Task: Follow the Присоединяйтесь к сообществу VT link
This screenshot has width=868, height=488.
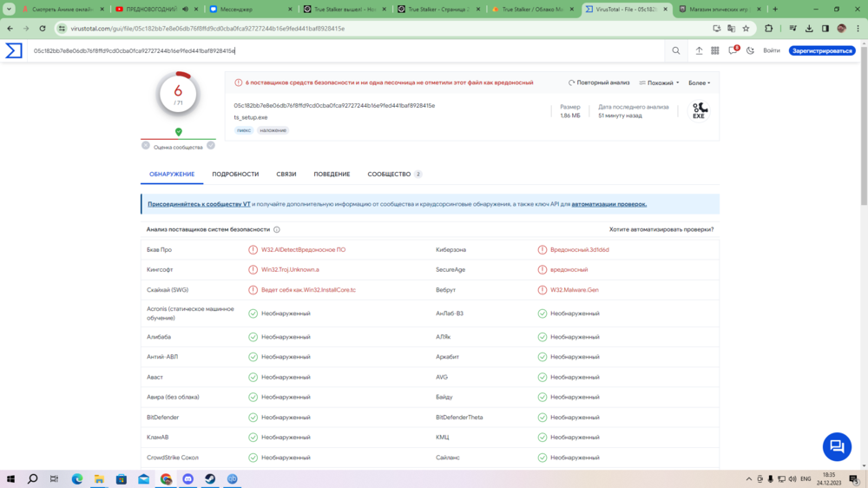Action: coord(199,204)
